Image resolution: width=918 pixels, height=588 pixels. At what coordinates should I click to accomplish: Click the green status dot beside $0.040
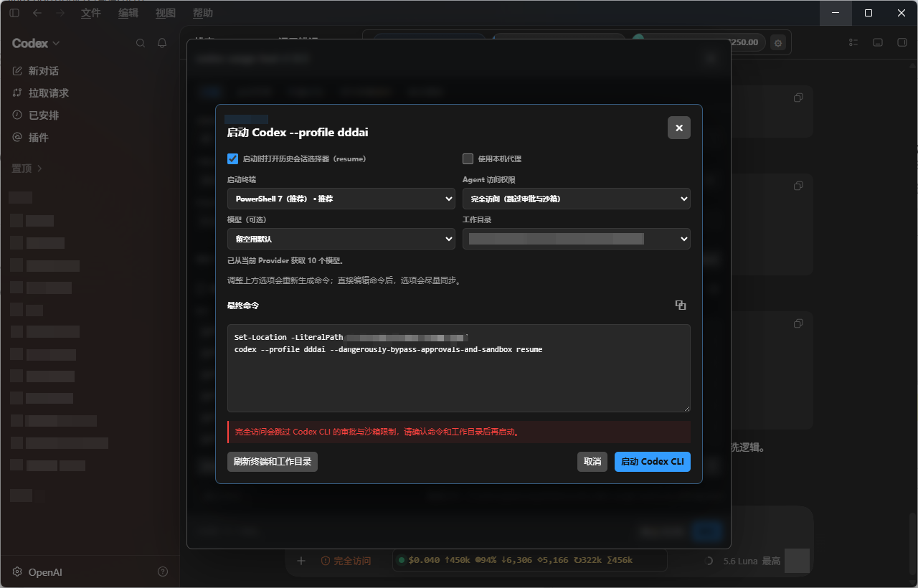(x=402, y=560)
